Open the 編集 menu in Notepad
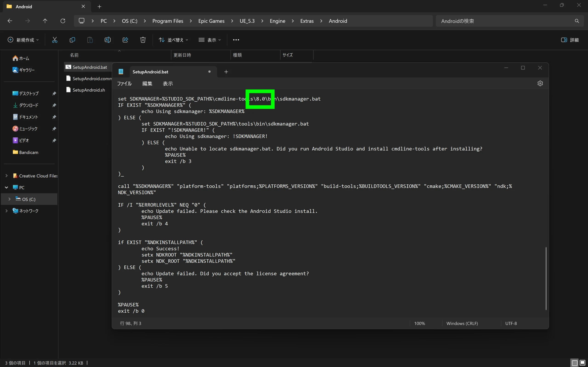The image size is (588, 367). click(147, 84)
